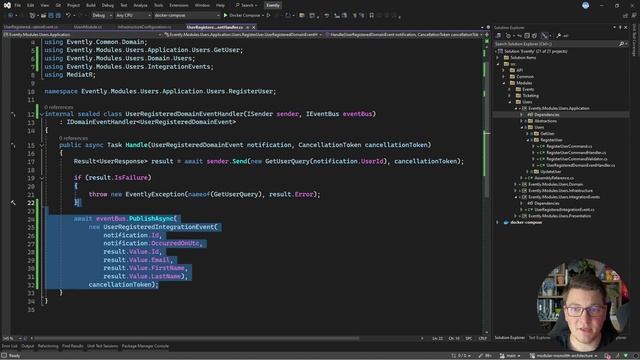Click the inheritance margin icon at line 15
The height and width of the screenshot is (360, 640).
click(x=13, y=145)
